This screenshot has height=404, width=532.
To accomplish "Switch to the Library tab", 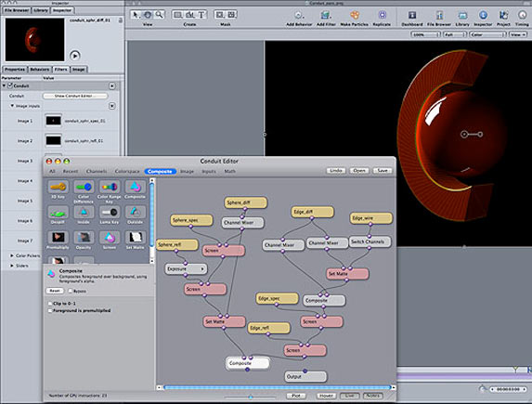I will tap(41, 10).
